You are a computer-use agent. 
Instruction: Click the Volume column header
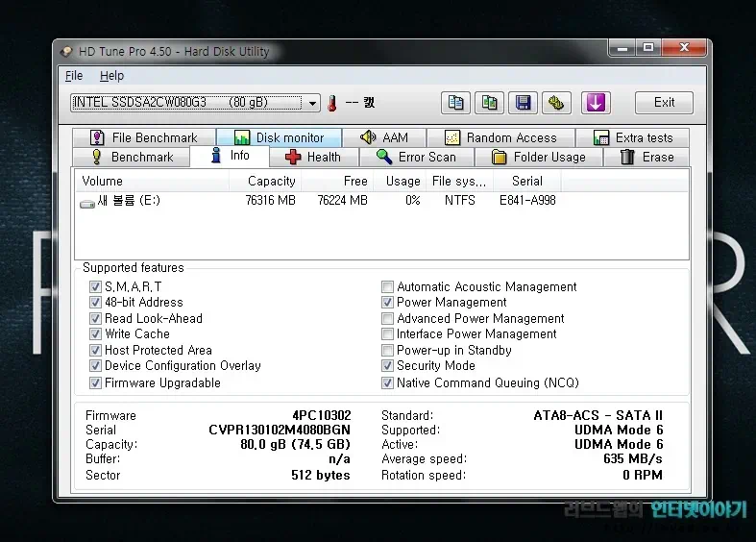[152, 182]
